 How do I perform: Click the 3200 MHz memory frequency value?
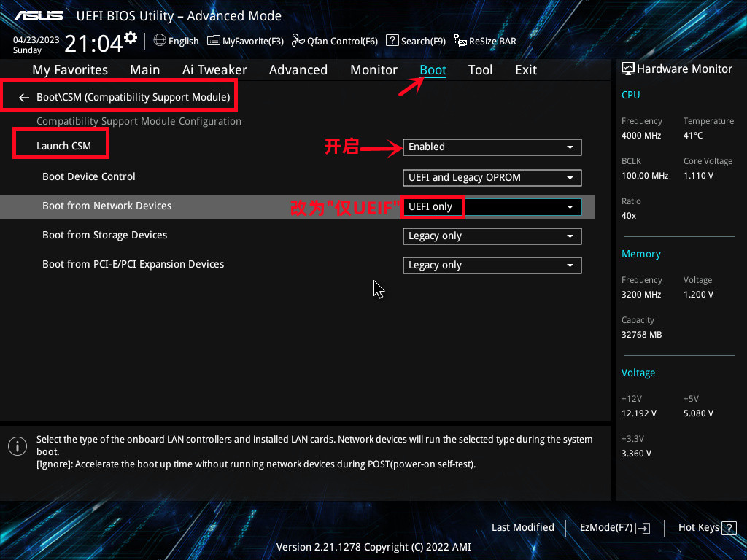tap(640, 295)
